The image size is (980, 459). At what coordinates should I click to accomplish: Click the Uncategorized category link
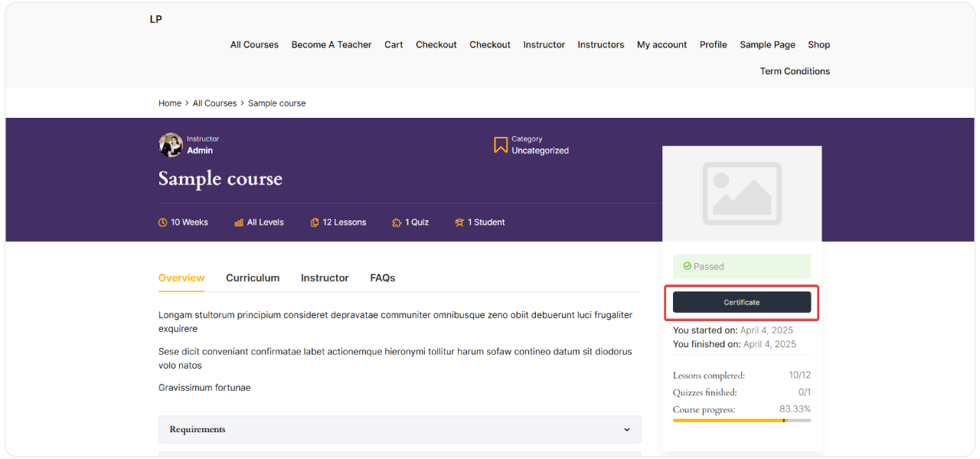click(540, 151)
